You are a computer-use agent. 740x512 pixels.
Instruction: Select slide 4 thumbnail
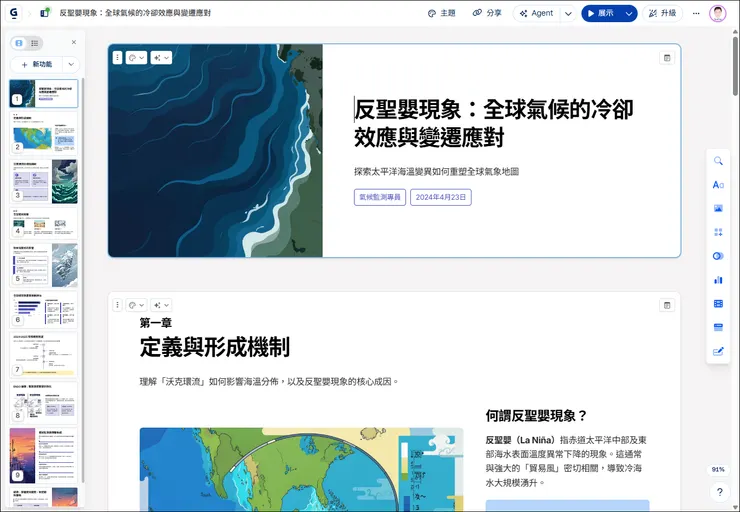43,223
